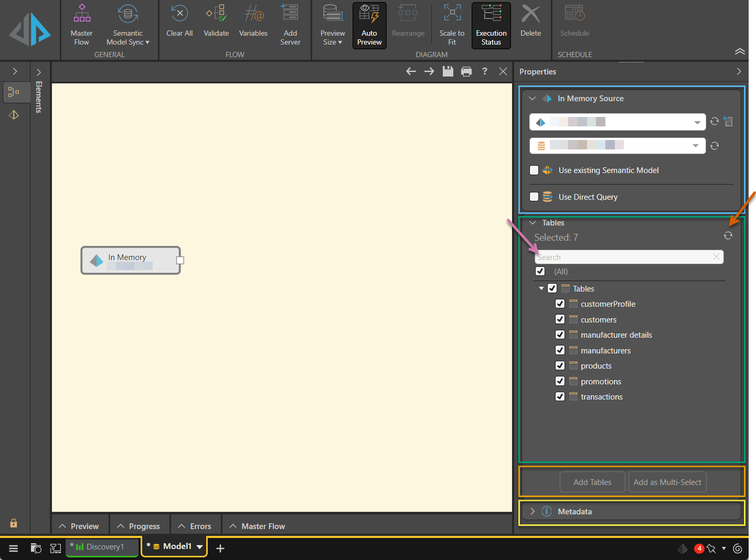Refresh the tables list

(x=728, y=235)
